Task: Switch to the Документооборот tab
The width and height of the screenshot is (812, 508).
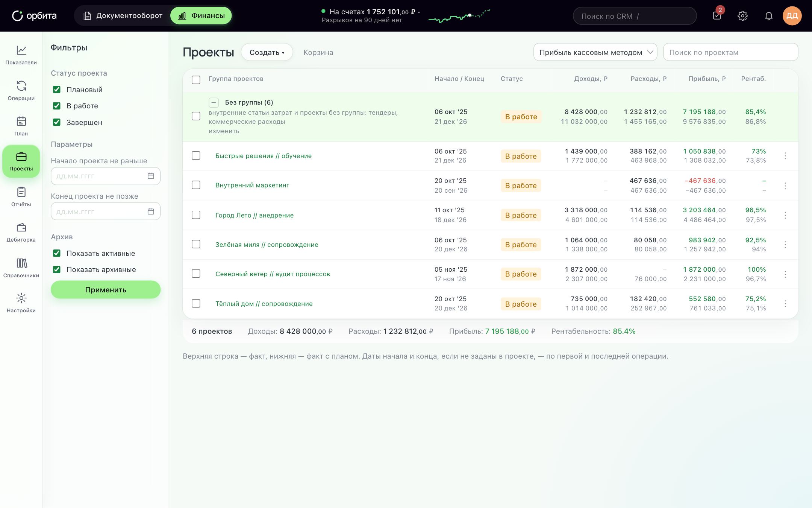Action: pos(123,16)
